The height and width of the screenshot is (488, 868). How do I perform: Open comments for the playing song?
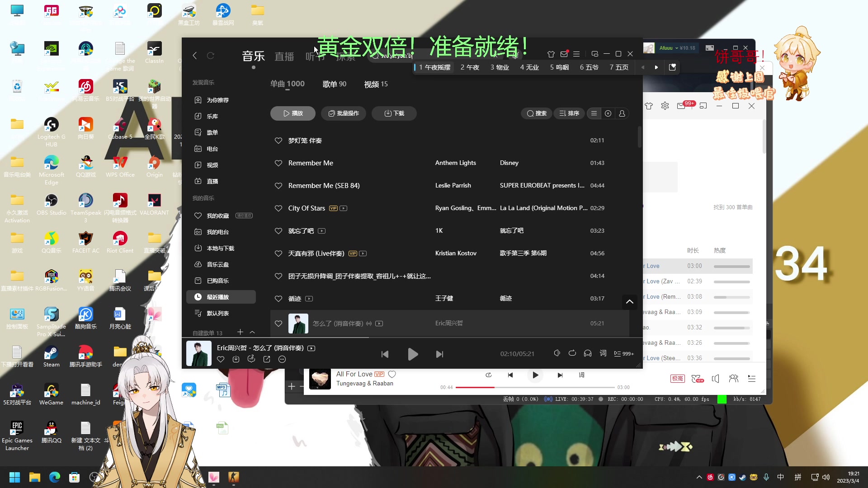[x=251, y=359]
